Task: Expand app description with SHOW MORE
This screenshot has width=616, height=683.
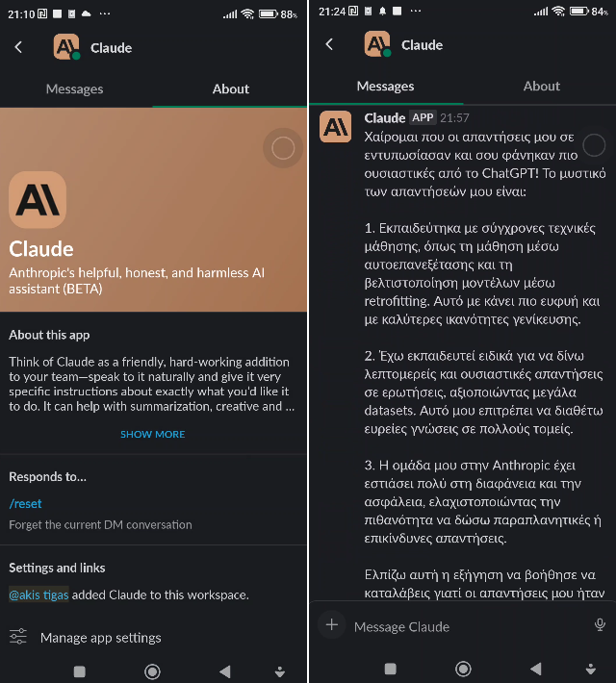Action: coord(153,434)
